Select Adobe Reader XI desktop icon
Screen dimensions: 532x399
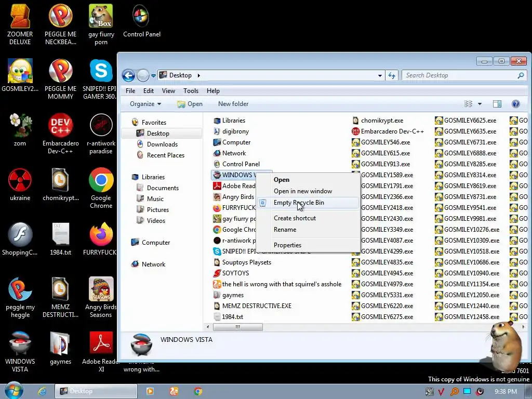(101, 352)
